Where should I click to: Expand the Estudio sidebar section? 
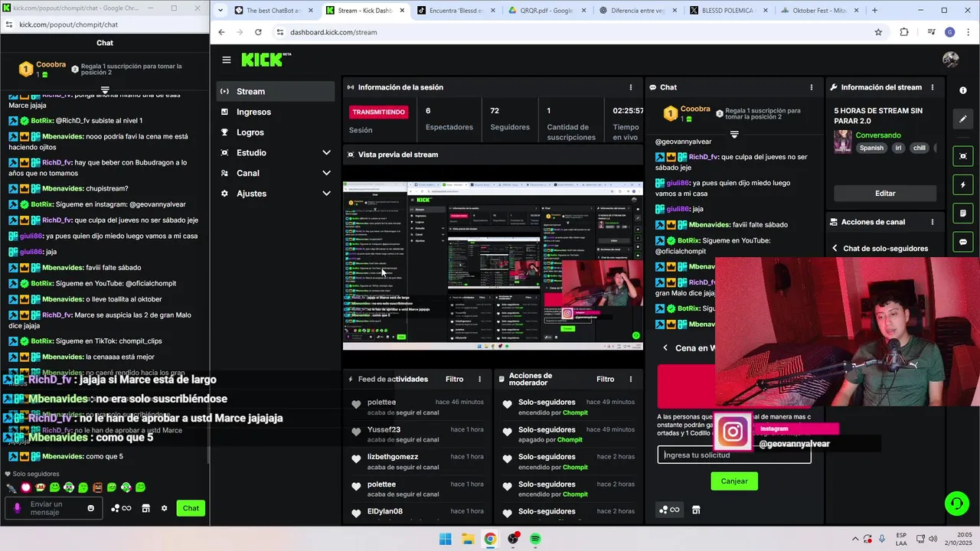[x=327, y=152]
